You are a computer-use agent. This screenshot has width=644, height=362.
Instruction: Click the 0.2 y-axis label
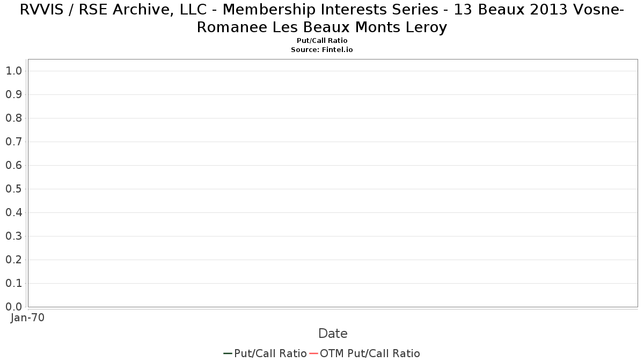[13, 260]
